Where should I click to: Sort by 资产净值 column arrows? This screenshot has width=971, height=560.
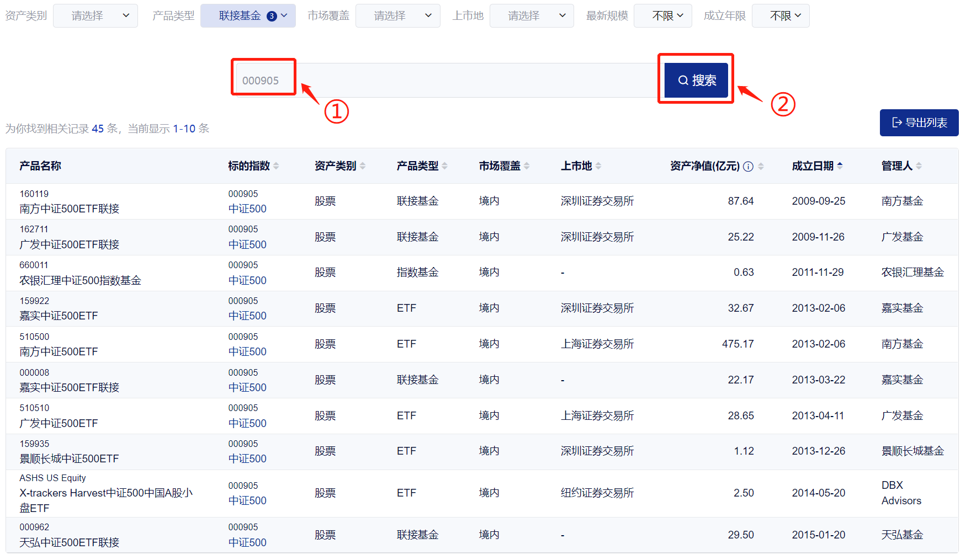point(761,167)
